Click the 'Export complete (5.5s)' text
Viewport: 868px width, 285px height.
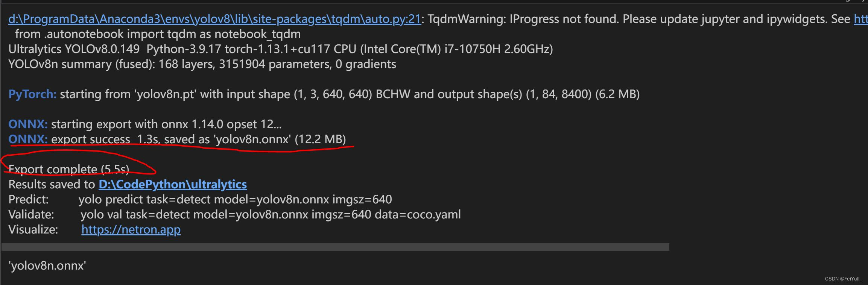click(x=69, y=169)
